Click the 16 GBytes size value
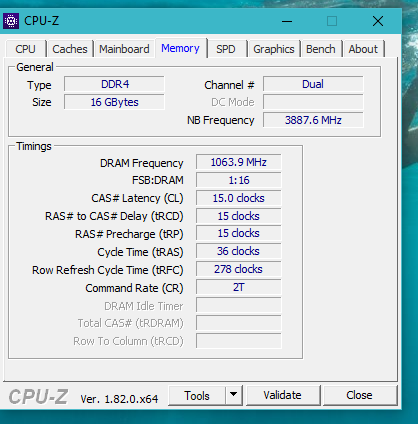The image size is (418, 424). (x=114, y=102)
